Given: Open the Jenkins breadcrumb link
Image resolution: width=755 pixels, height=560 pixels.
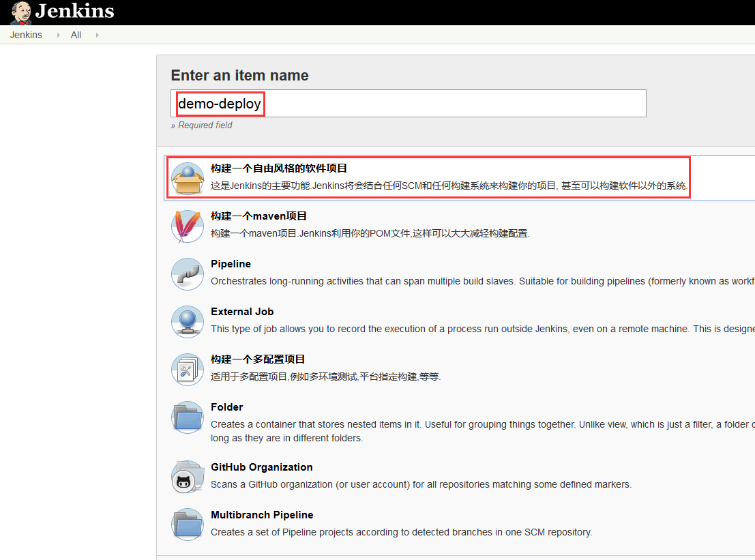Looking at the screenshot, I should point(26,35).
